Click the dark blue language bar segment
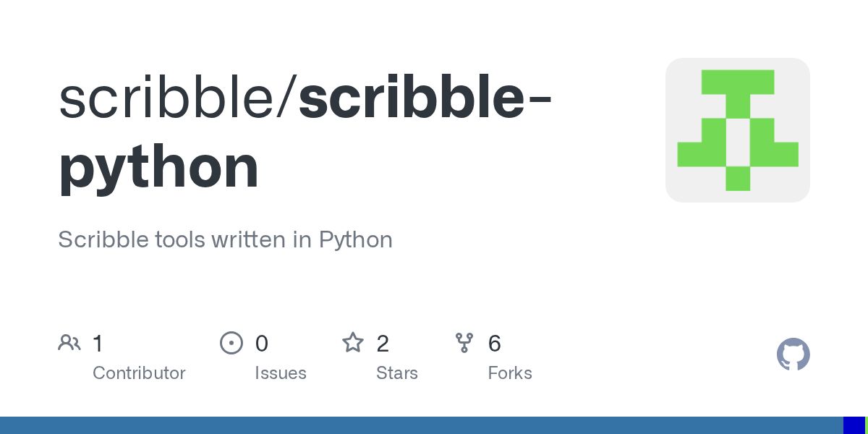Screen dimensions: 868x434 (854, 425)
